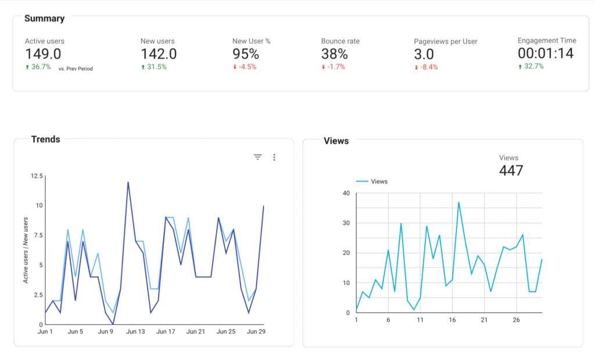The width and height of the screenshot is (595, 364).
Task: Click the red down arrow under New User %
Action: [x=235, y=67]
